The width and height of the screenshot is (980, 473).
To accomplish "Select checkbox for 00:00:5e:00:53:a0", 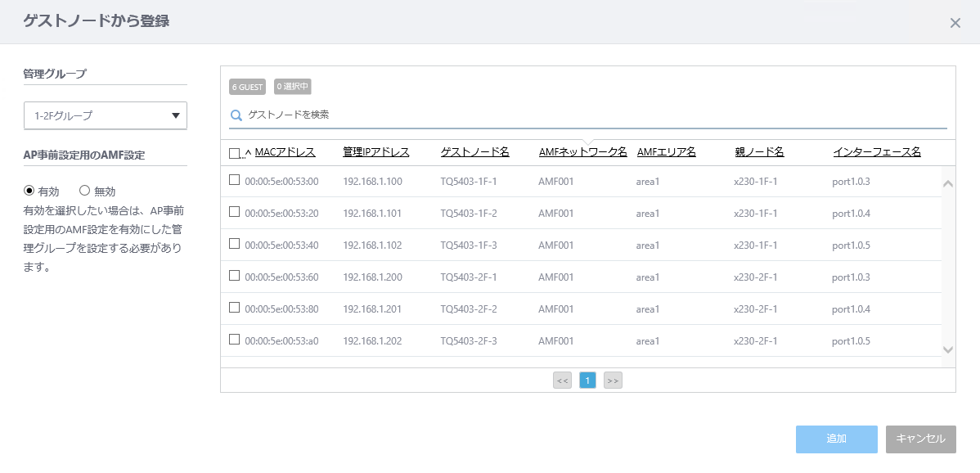I will point(235,340).
